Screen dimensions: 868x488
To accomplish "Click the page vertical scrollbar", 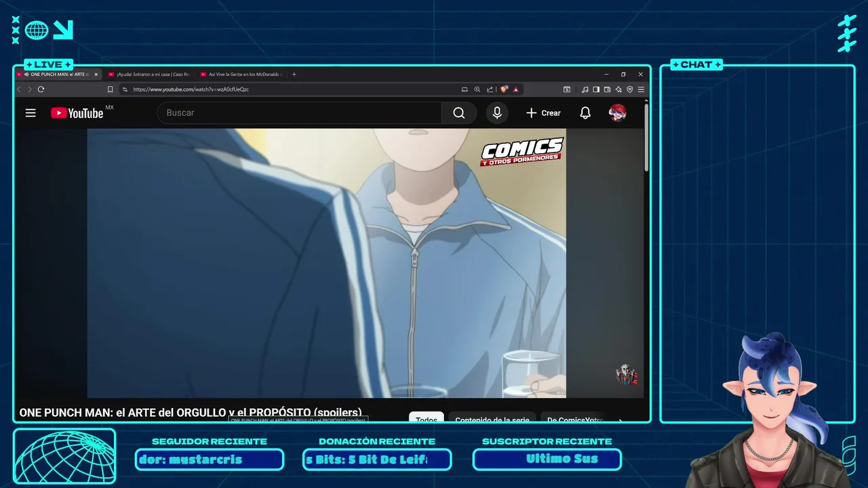I will (x=647, y=136).
